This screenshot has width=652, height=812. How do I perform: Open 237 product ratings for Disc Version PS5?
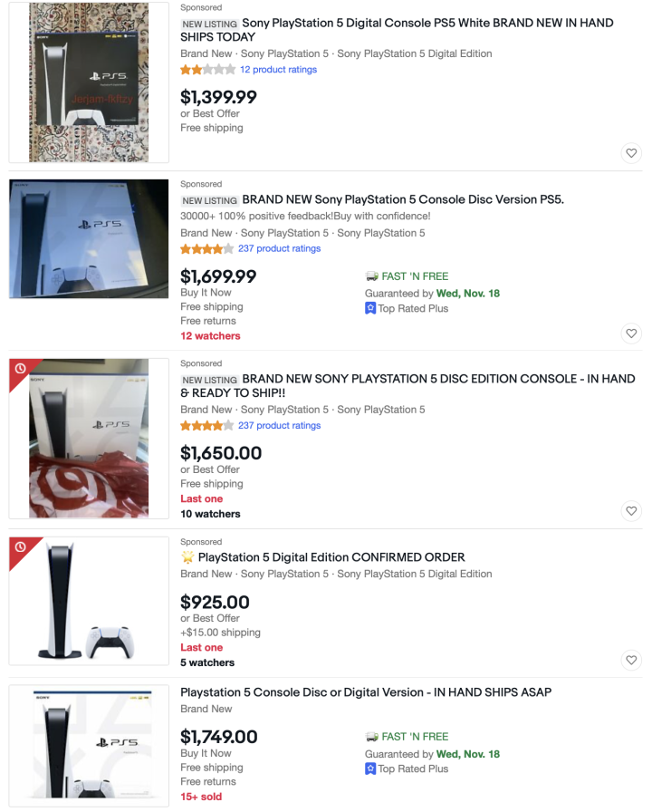click(279, 248)
